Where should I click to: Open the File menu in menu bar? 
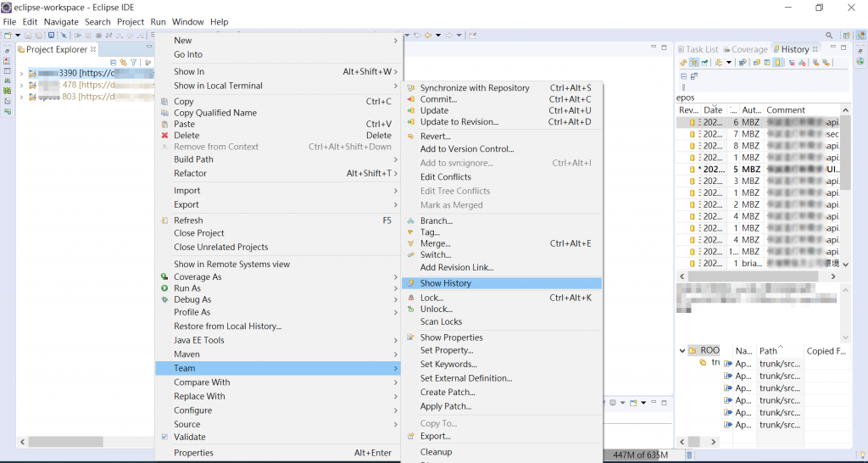9,21
